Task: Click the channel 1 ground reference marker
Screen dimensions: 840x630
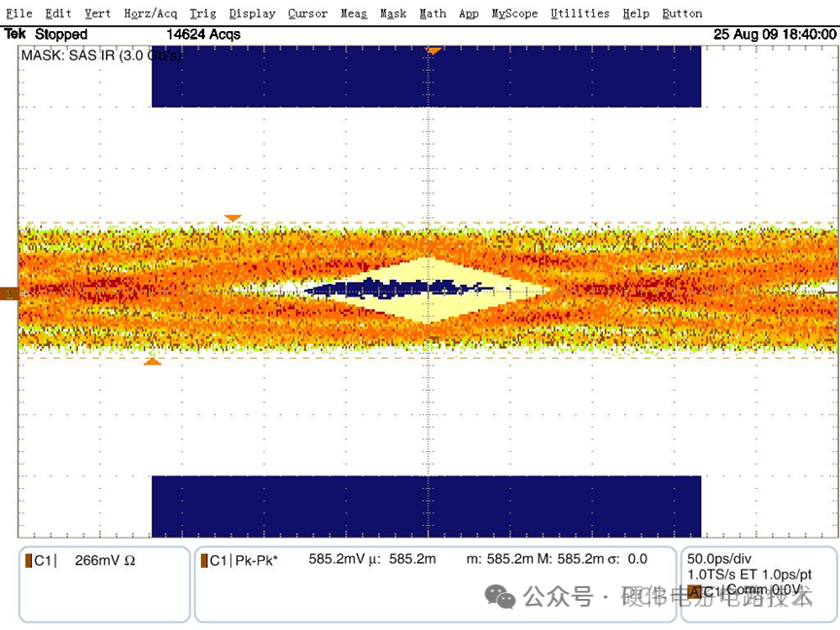Action: [9, 294]
